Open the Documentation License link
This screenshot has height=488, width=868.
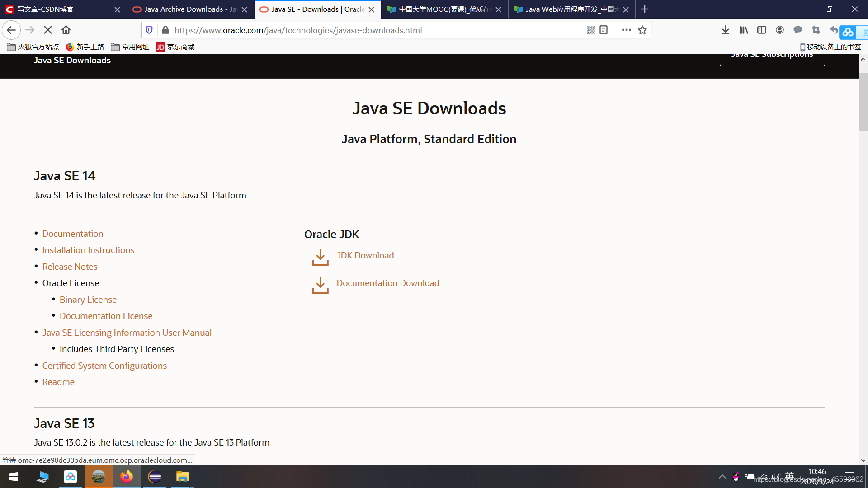point(106,316)
